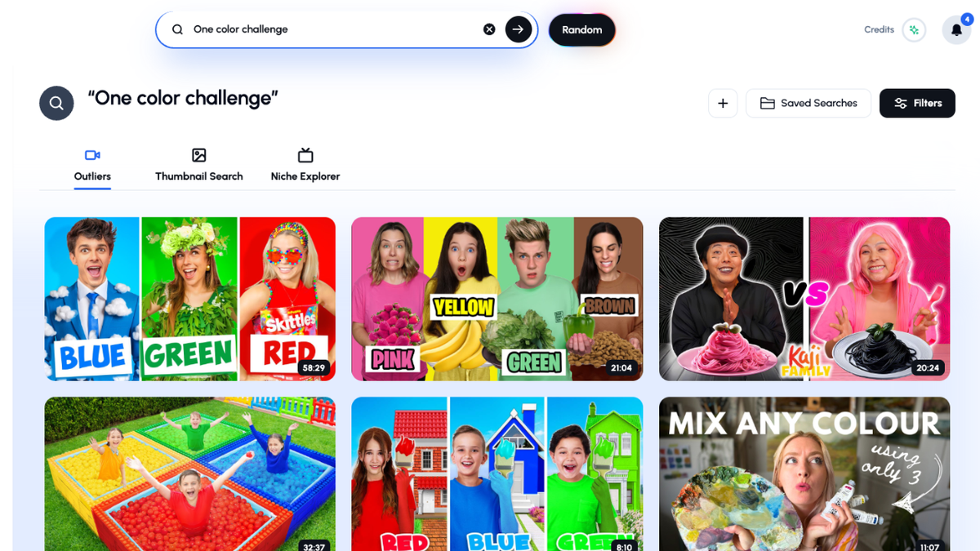Switch to Thumbnail Search tab
980x551 pixels.
tap(199, 166)
